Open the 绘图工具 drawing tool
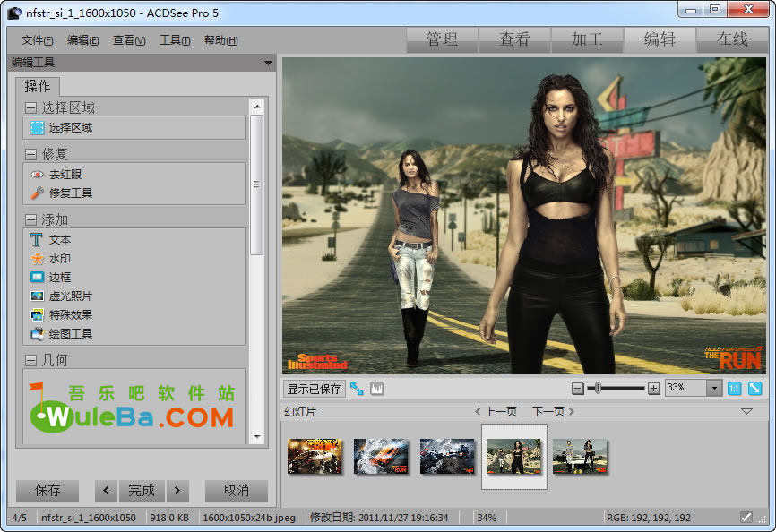Image resolution: width=776 pixels, height=532 pixels. [x=61, y=334]
